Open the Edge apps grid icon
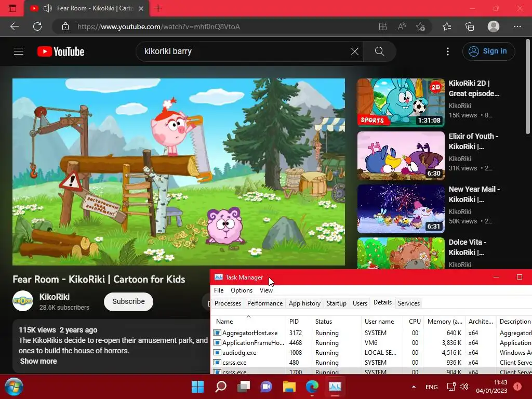The height and width of the screenshot is (399, 532). (x=383, y=26)
